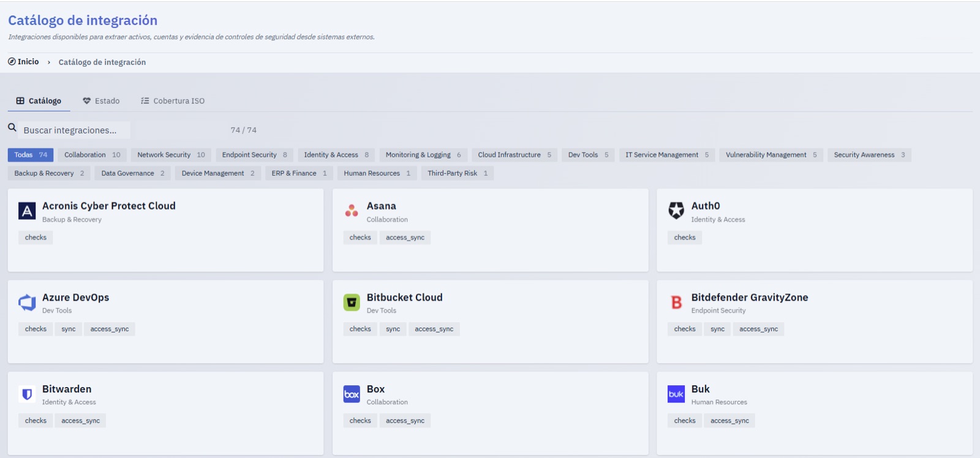Click the Bitbucket Cloud logo icon
980x458 pixels.
pyautogui.click(x=352, y=302)
